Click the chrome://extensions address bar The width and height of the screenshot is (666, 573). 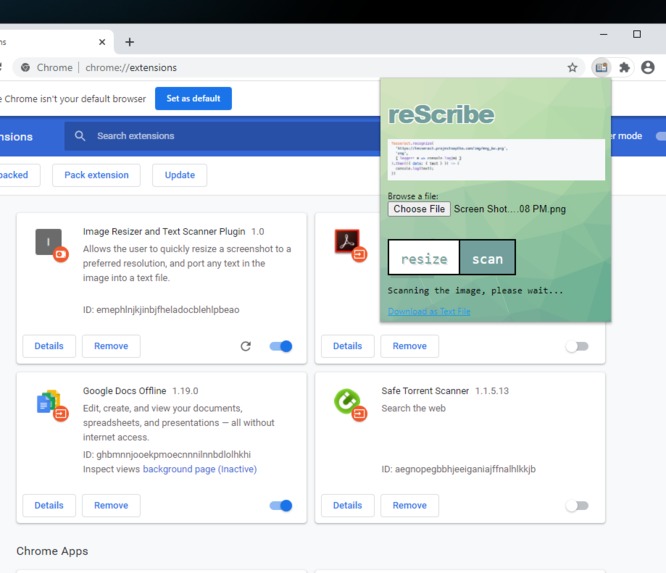pos(297,68)
